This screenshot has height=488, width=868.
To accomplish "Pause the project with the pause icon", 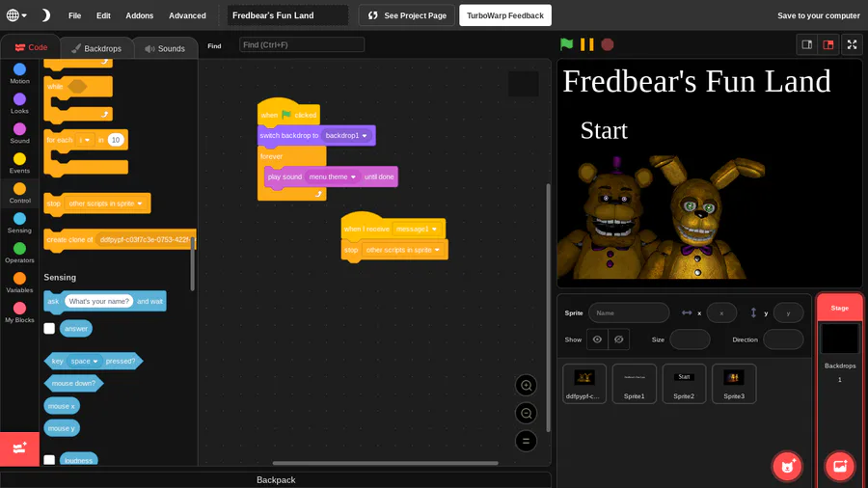I will 586,44.
